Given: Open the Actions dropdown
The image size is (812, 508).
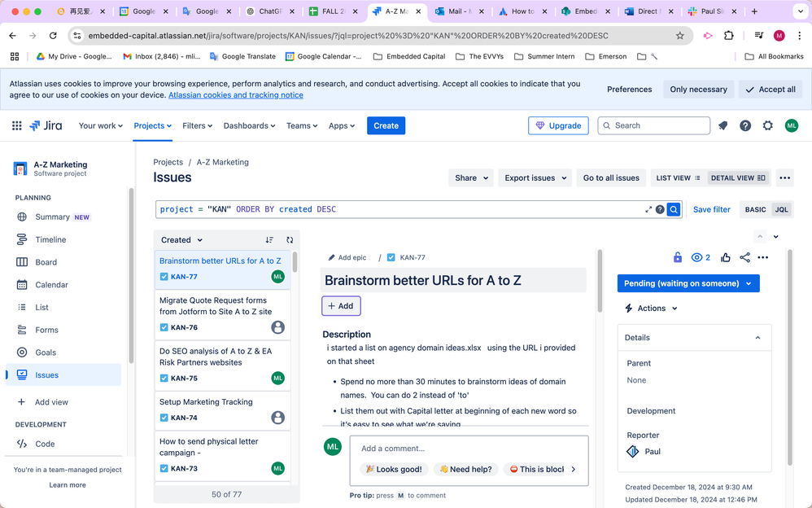Looking at the screenshot, I should [652, 308].
